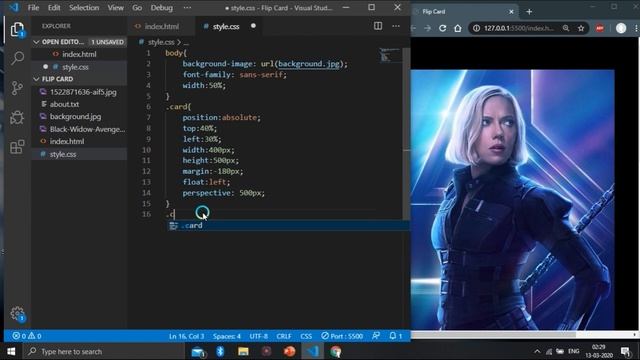
Task: Open the View menu
Action: (x=116, y=8)
